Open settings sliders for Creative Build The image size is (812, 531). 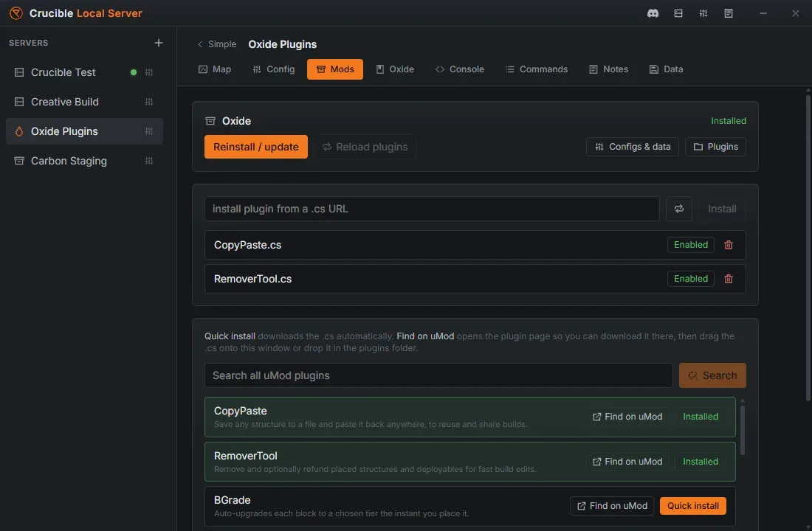tap(149, 102)
